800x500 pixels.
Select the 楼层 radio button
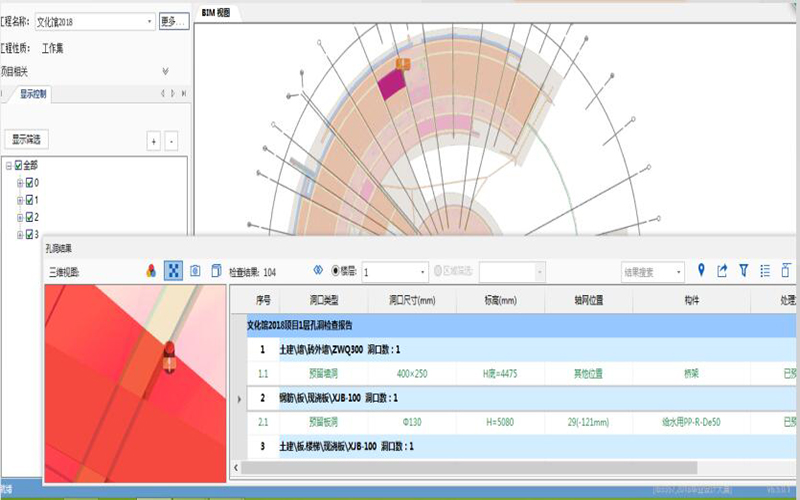(x=335, y=271)
